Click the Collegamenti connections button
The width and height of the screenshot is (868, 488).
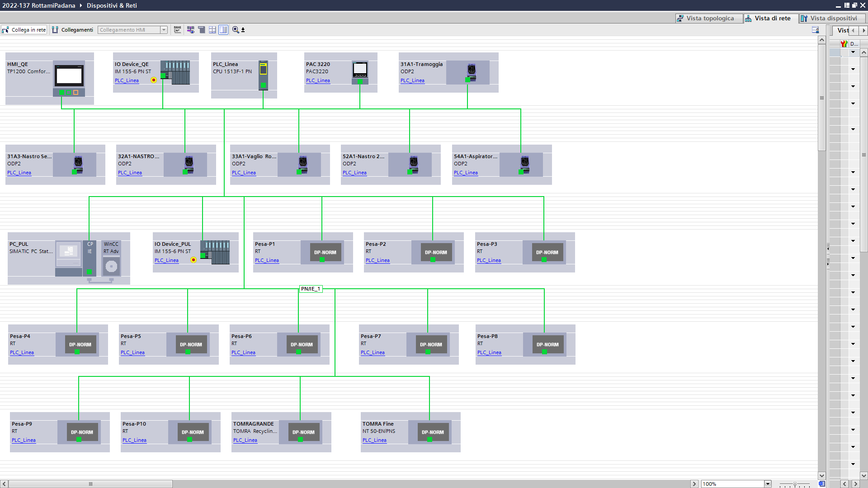tap(72, 30)
